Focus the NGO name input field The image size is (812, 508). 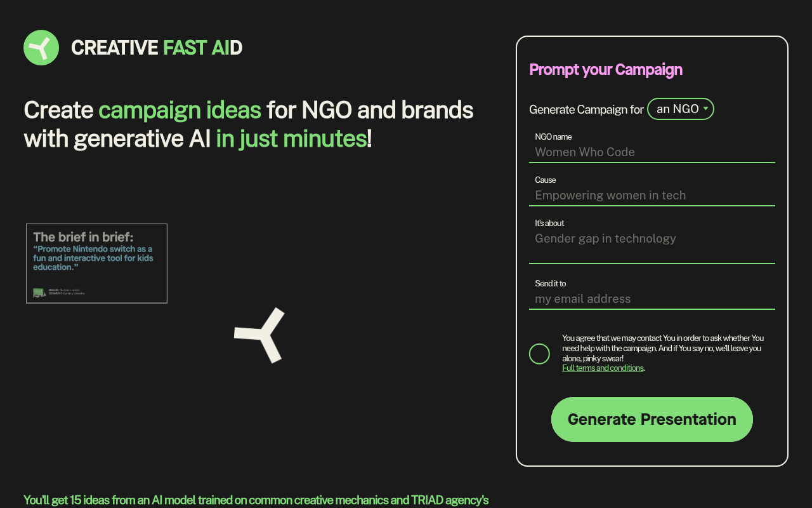click(x=652, y=152)
